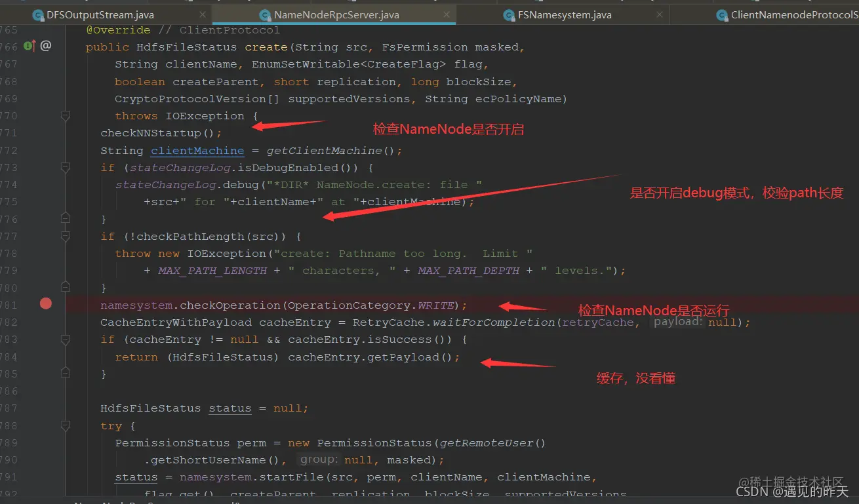Collapse the try block fold marker

pyautogui.click(x=66, y=425)
